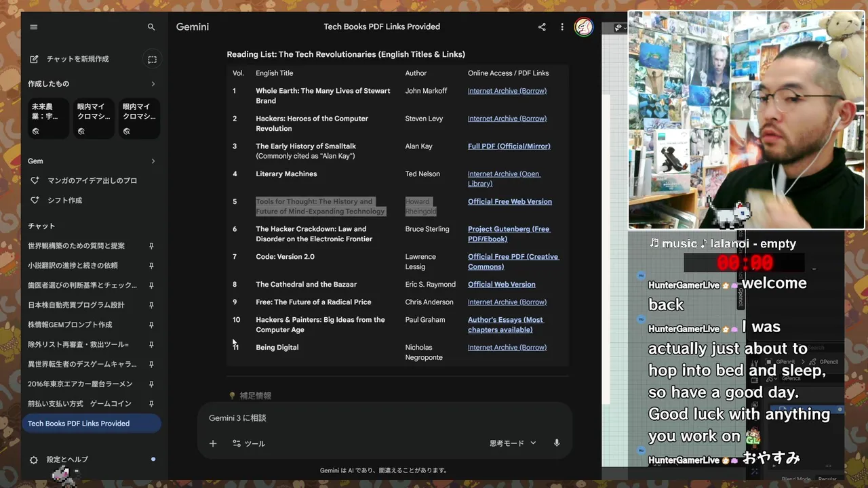Expand the 作成したもの section chevron

coord(153,84)
